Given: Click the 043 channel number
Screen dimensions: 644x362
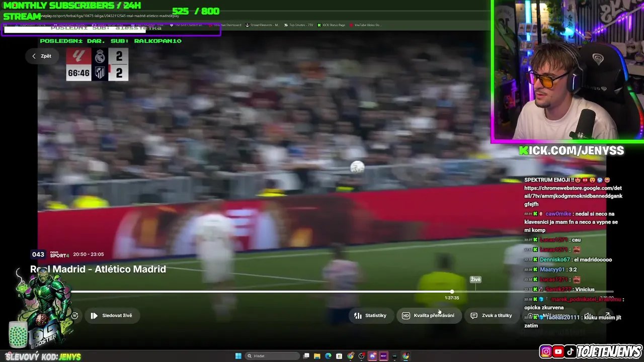Looking at the screenshot, I should coord(38,254).
